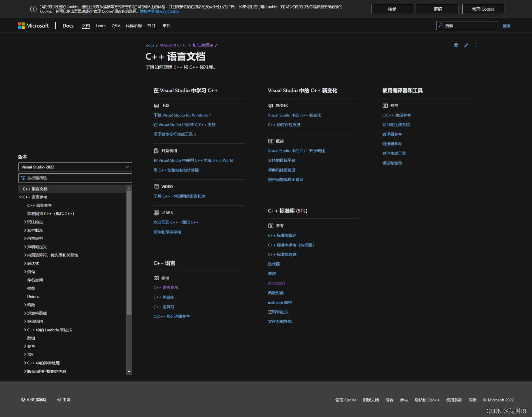The height and width of the screenshot is (417, 532).
Task: Collapse the C++ 语言参考 tree node
Action: pos(21,197)
